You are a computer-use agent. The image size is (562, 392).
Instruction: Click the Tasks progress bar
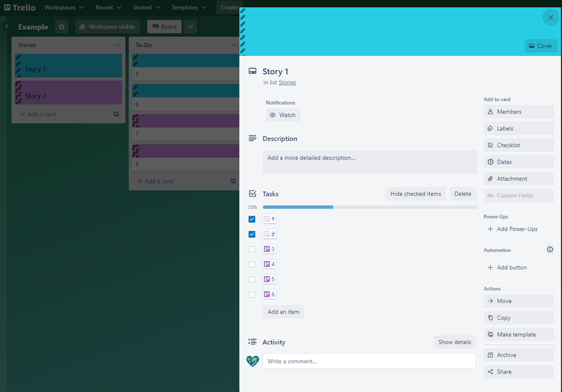370,207
